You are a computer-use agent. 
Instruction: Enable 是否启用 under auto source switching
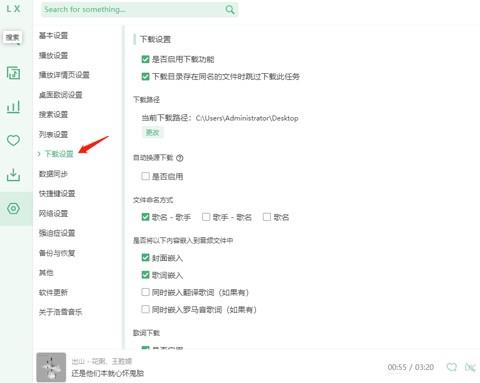click(x=145, y=176)
